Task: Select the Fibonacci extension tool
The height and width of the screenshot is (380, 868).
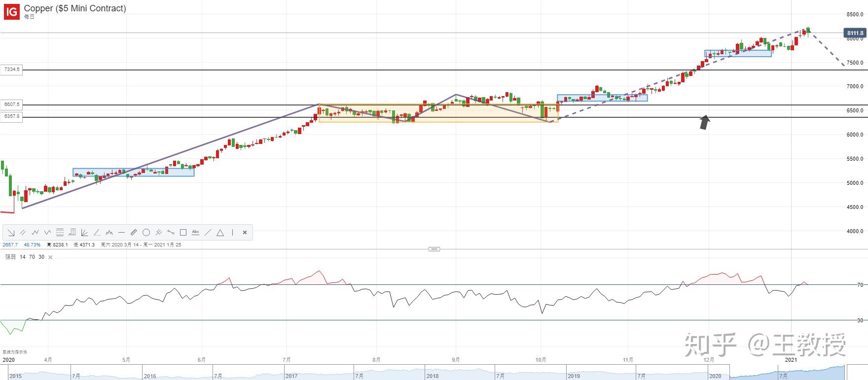Action: [72, 233]
